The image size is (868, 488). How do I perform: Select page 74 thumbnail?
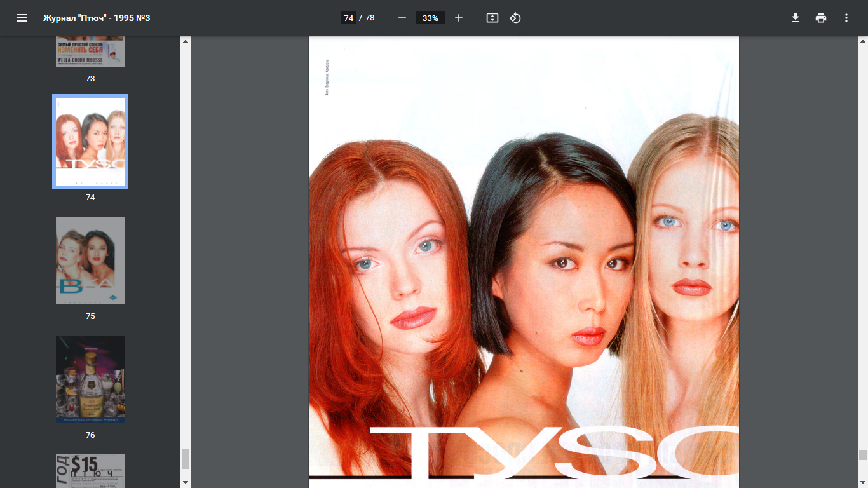tap(90, 142)
